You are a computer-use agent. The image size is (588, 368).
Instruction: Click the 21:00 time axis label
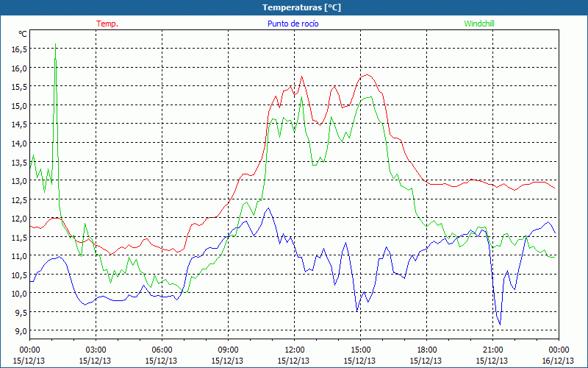pyautogui.click(x=492, y=350)
